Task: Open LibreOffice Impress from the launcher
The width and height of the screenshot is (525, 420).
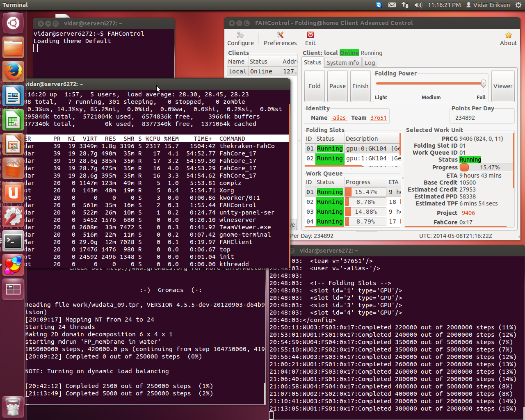Action: (13, 144)
